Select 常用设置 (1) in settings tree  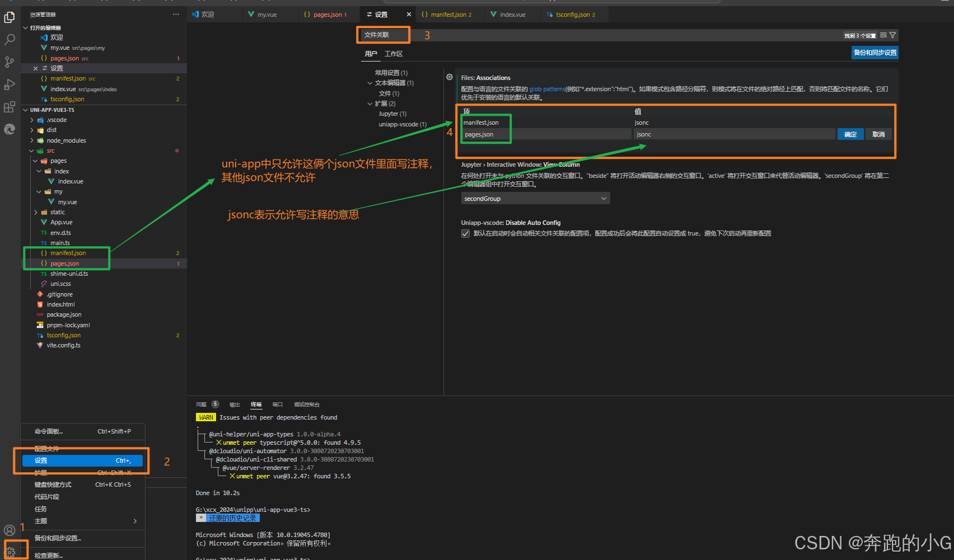pos(391,73)
